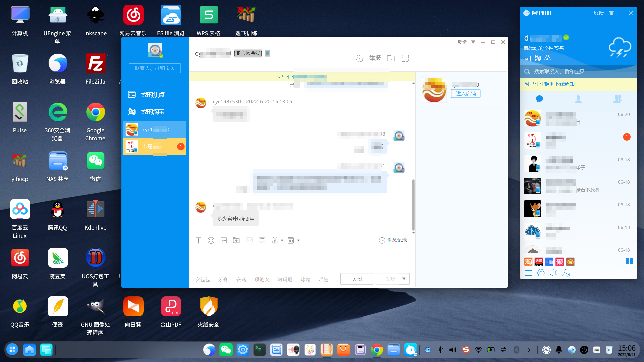Select the contacts tab in the right panel
Screen dimensions: 644x362
point(578,99)
